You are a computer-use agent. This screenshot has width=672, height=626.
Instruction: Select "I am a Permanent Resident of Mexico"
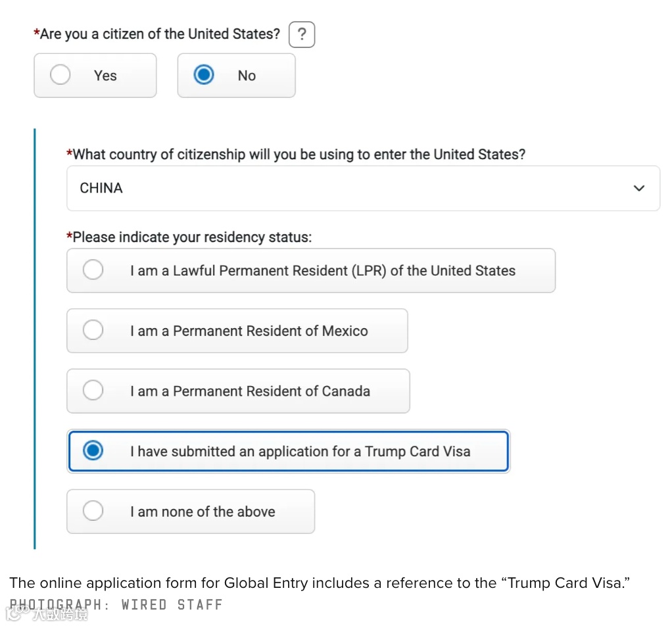(x=237, y=331)
